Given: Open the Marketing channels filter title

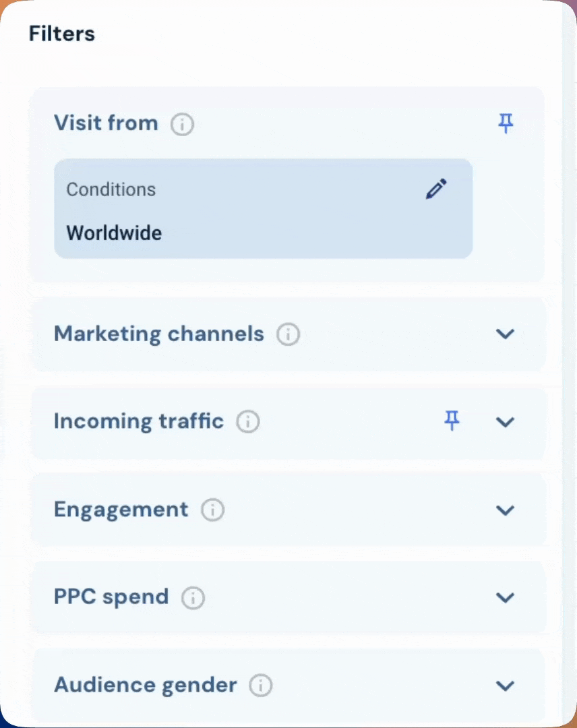Looking at the screenshot, I should (x=159, y=334).
